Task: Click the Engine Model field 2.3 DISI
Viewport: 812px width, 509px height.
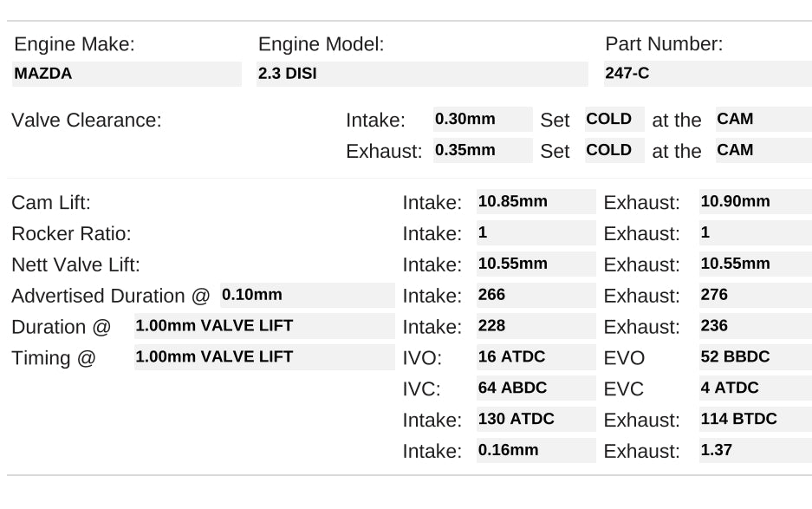Action: pyautogui.click(x=422, y=75)
